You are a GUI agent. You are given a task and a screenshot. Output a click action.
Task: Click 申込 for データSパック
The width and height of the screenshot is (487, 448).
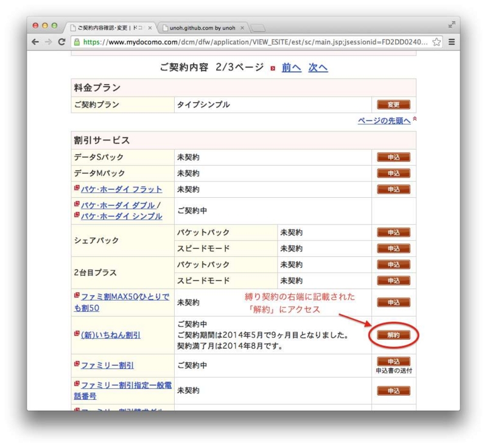click(x=393, y=157)
